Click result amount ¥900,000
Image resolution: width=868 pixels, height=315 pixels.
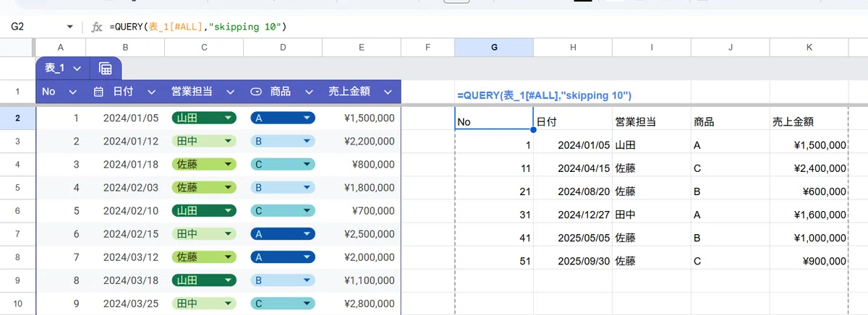pos(823,262)
